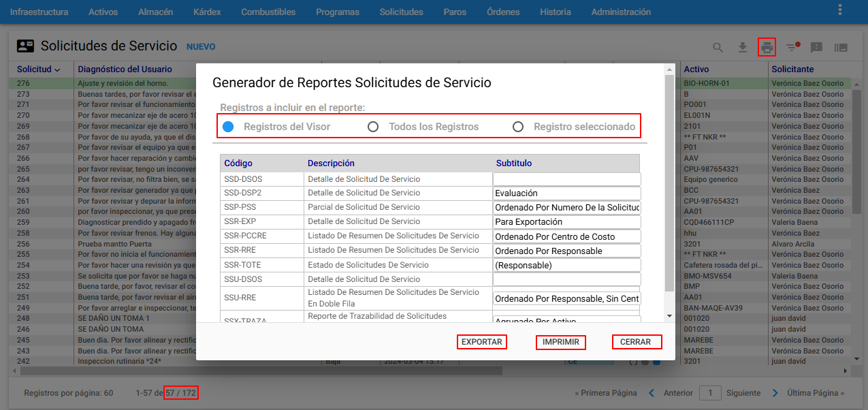Click the main table horizontal scrollbar

pyautogui.click(x=261, y=370)
